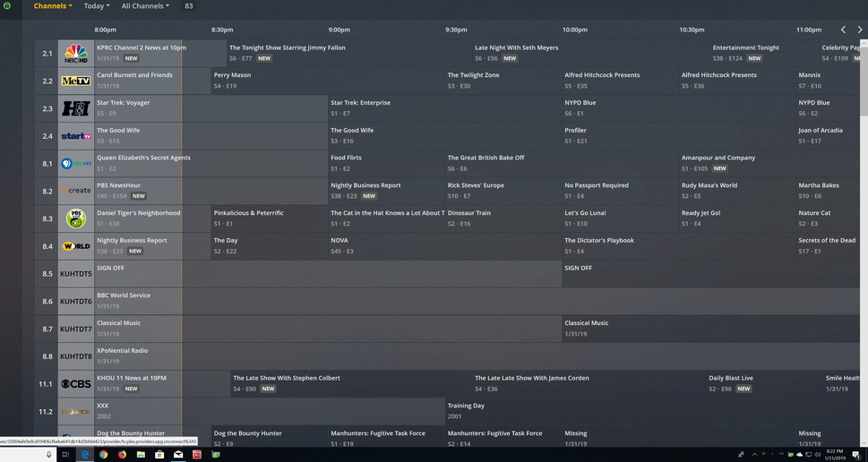The height and width of the screenshot is (462, 868).
Task: Open Star Trek: Enterprise listing
Action: click(x=444, y=108)
